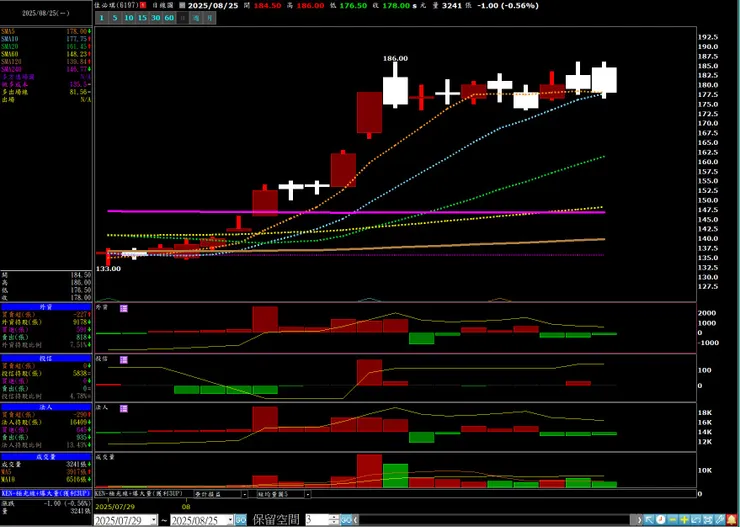Click the last white candlestick on 2025/08/25
Viewport: 740px width, 527px height.
click(604, 80)
